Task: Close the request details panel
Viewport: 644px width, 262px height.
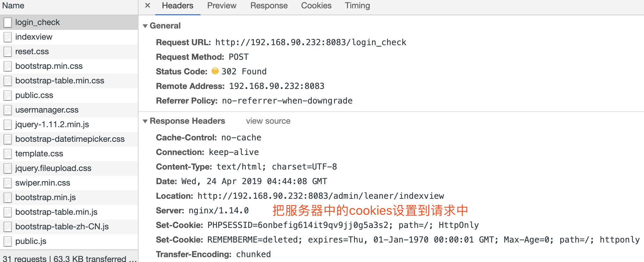Action: click(x=148, y=6)
